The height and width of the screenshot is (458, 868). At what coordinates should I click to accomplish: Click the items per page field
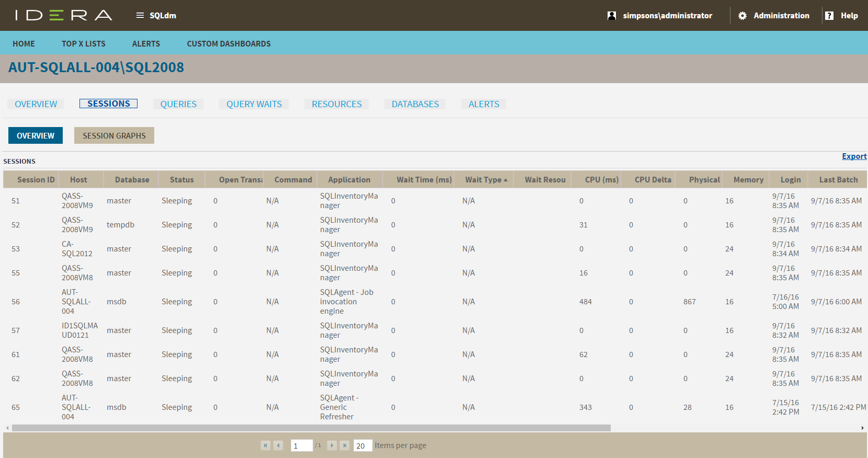point(362,445)
